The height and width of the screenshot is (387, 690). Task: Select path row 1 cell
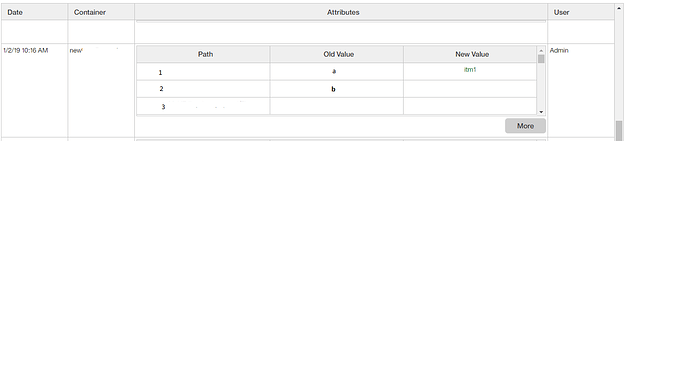point(203,72)
